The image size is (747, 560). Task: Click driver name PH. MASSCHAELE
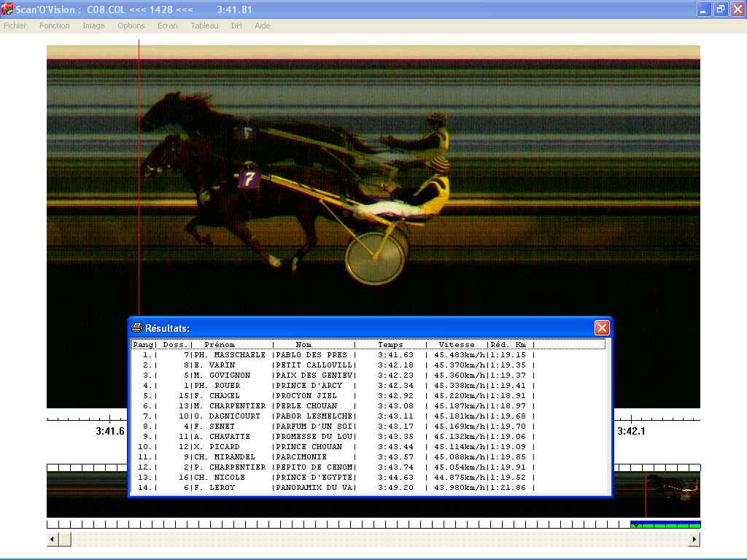pyautogui.click(x=230, y=355)
